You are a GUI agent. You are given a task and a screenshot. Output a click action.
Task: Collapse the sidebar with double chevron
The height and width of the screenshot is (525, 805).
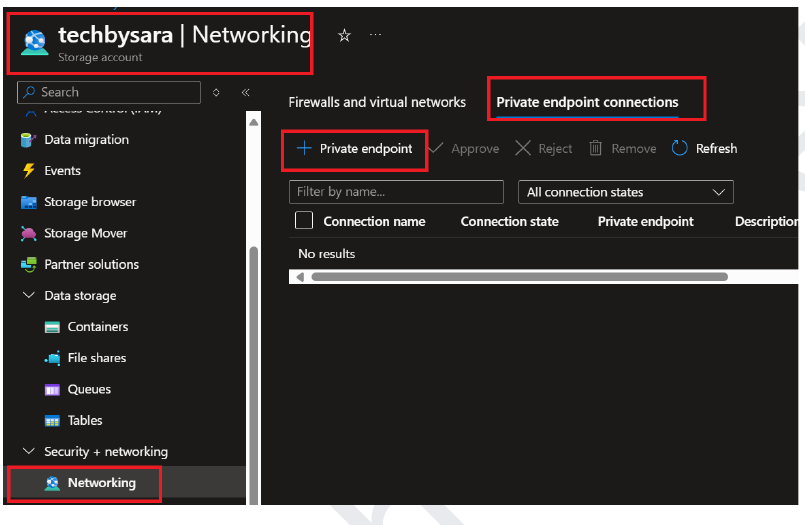point(245,92)
